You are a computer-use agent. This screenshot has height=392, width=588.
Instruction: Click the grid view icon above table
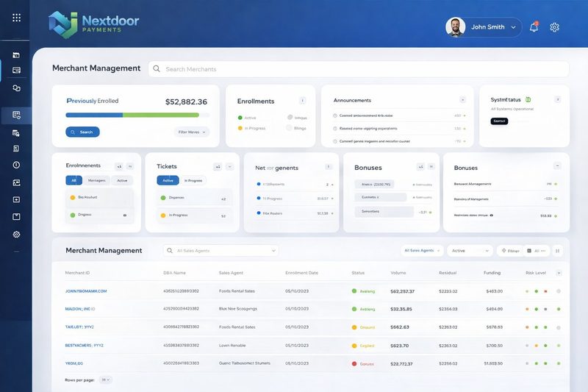[x=558, y=251]
